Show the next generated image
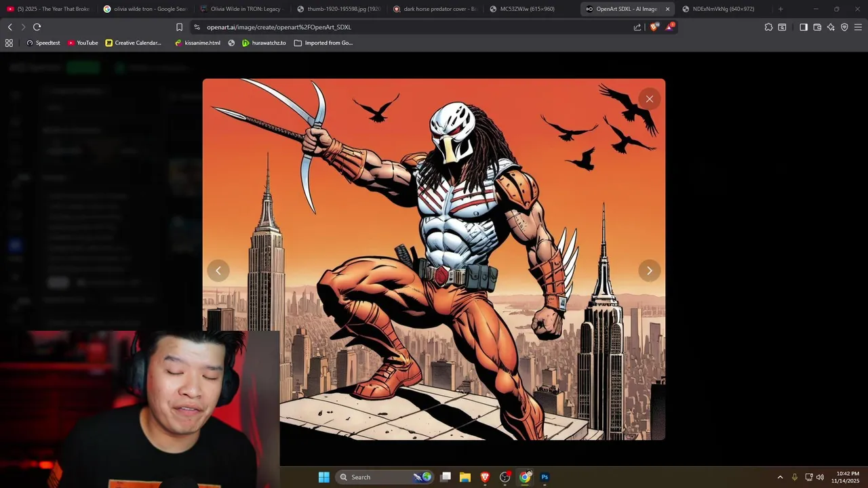Screen dimensions: 868x488 pos(649,270)
